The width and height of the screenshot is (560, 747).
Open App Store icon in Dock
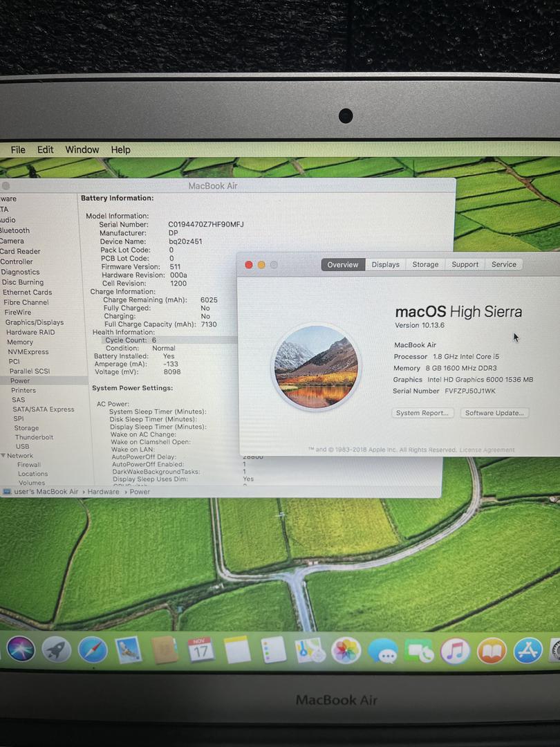point(528,651)
